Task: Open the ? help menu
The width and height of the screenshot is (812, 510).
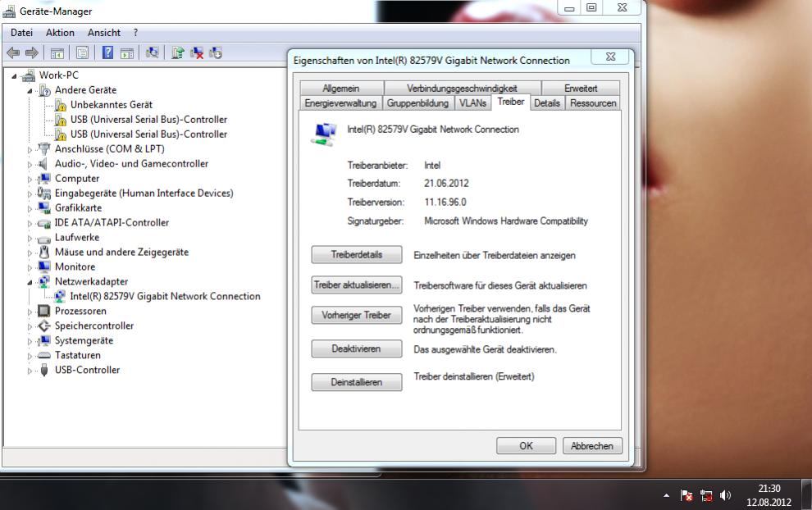Action: [135, 33]
